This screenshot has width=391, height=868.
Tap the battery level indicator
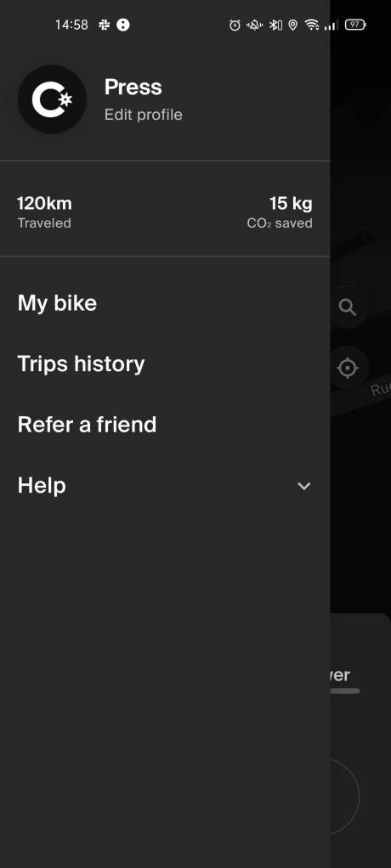355,25
